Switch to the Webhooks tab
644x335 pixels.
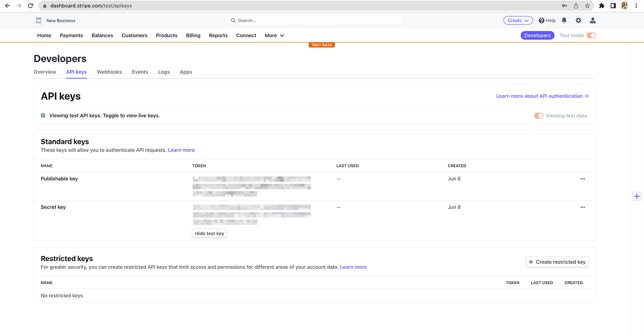click(x=109, y=72)
